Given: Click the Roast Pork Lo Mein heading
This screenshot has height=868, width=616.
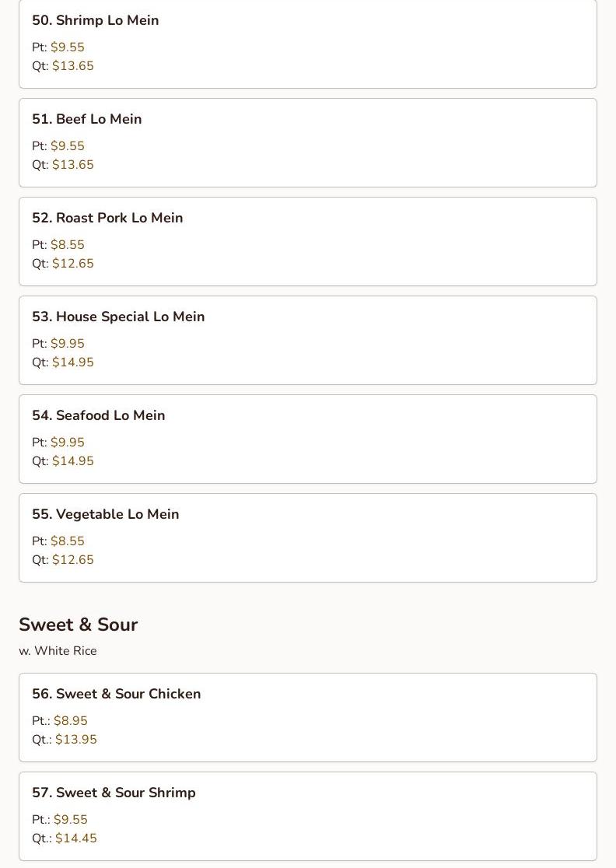Looking at the screenshot, I should (x=107, y=219).
